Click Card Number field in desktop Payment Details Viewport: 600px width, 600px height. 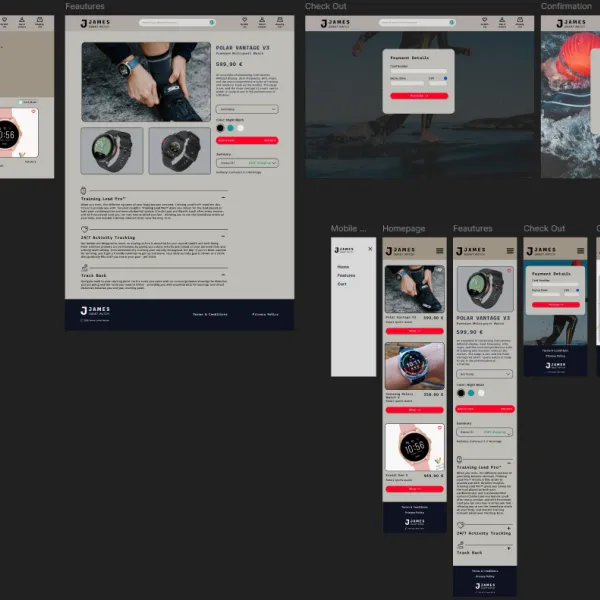pyautogui.click(x=418, y=71)
